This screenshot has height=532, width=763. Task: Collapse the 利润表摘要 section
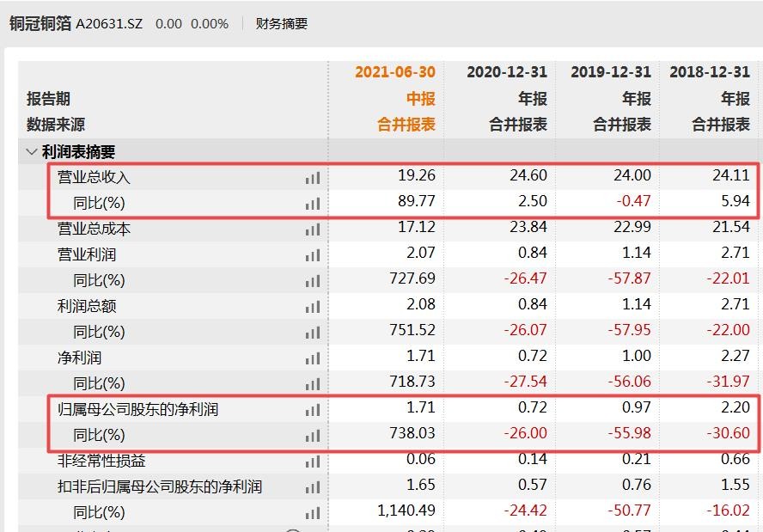point(32,152)
